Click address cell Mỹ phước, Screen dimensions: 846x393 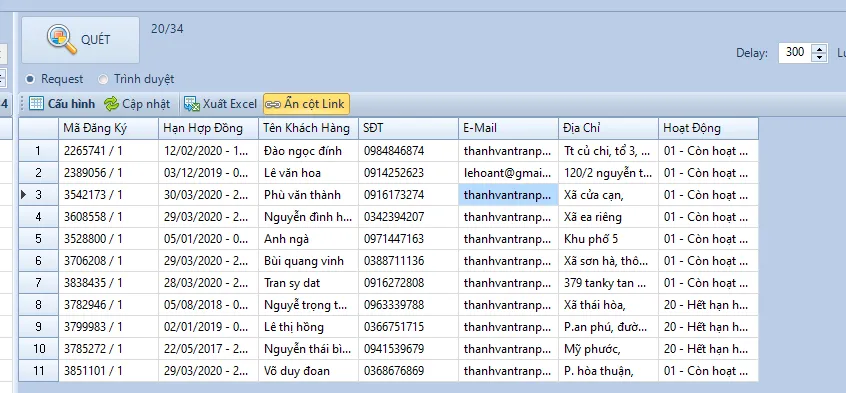(609, 349)
